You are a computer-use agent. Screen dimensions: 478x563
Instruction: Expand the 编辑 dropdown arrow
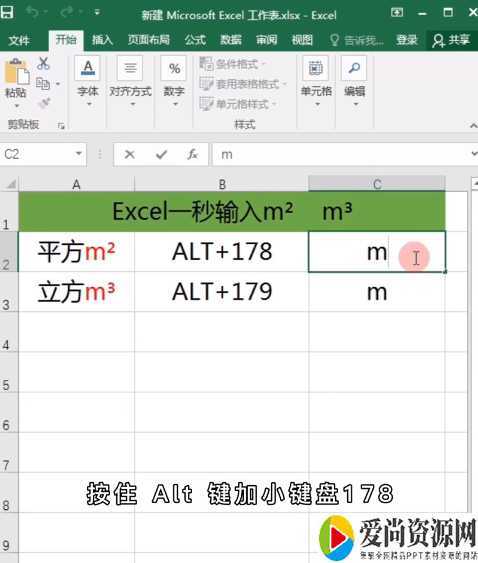pos(356,104)
